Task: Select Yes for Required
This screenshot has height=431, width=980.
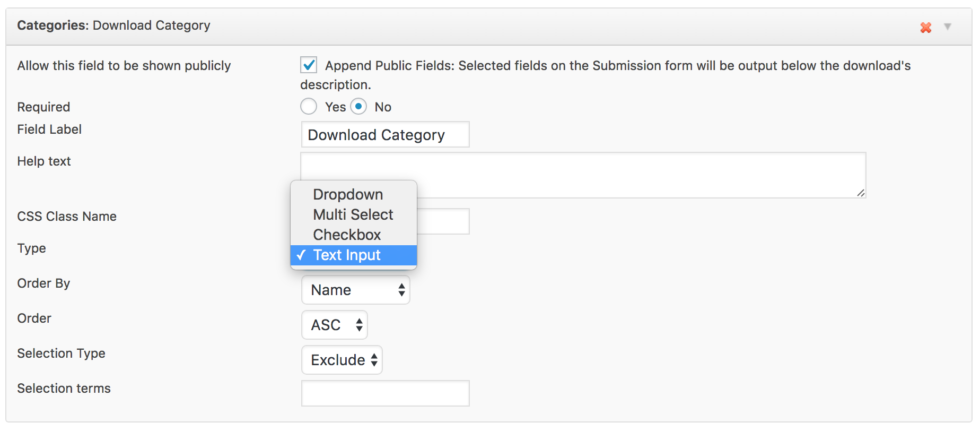Action: pyautogui.click(x=309, y=107)
